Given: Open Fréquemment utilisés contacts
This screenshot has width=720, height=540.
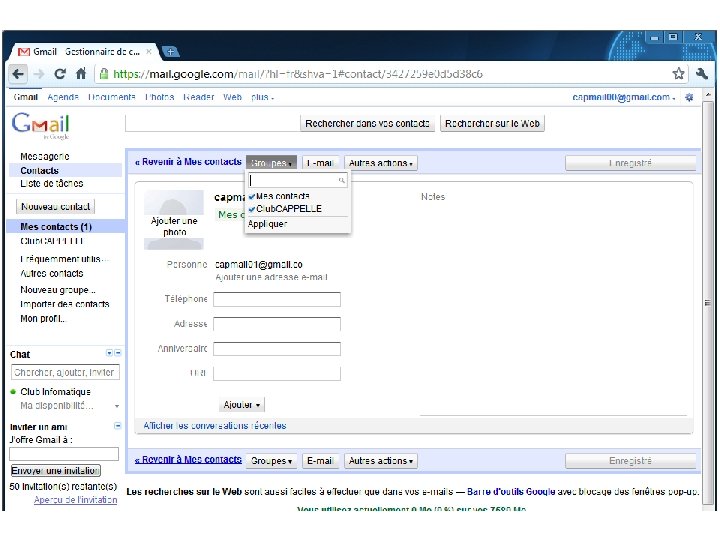Looking at the screenshot, I should coord(64,259).
